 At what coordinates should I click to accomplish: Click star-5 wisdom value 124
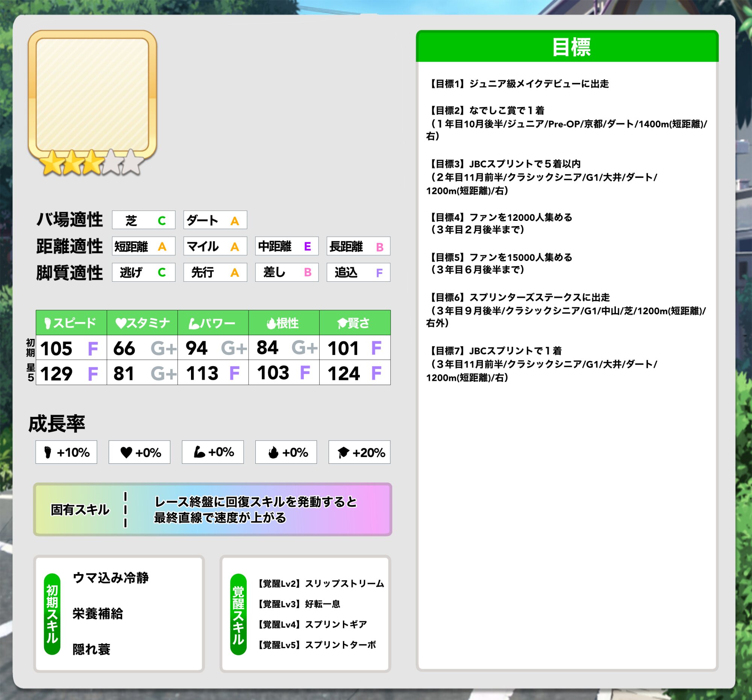click(x=344, y=374)
